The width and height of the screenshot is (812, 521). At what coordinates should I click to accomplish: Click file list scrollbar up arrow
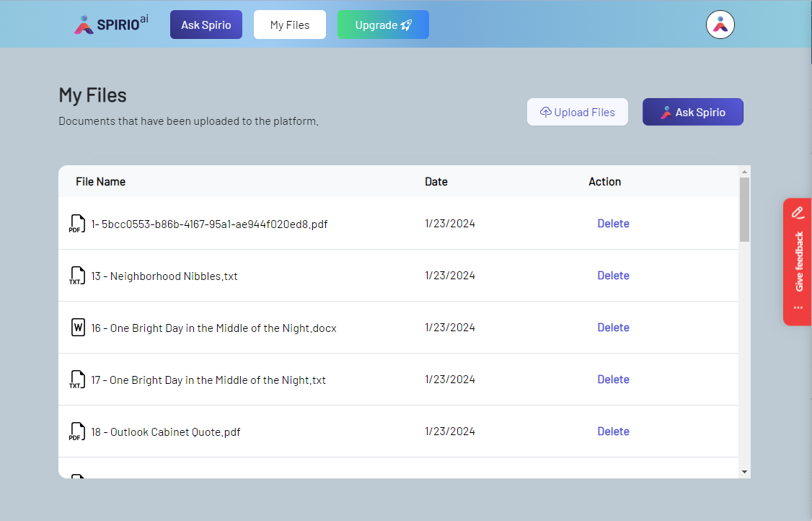pyautogui.click(x=744, y=172)
